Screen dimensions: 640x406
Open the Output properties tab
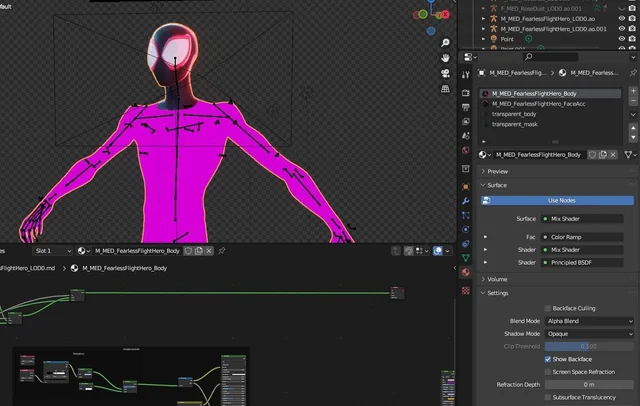pos(466,107)
